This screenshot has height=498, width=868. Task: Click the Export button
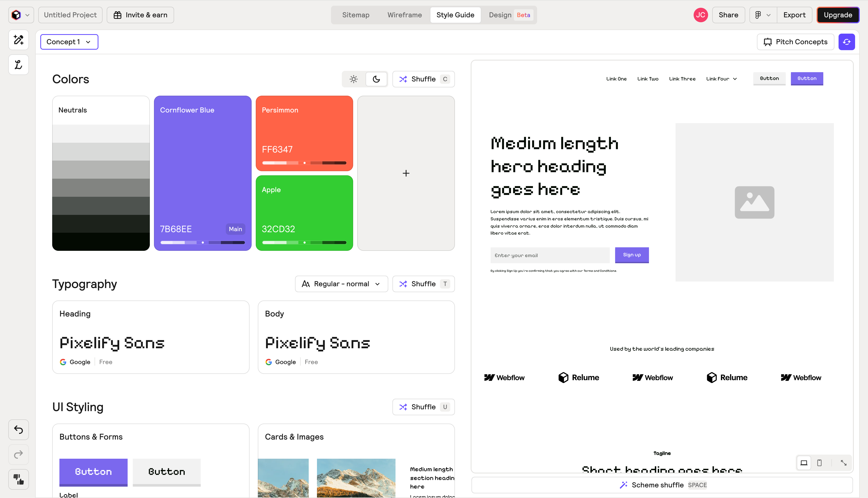(x=794, y=15)
